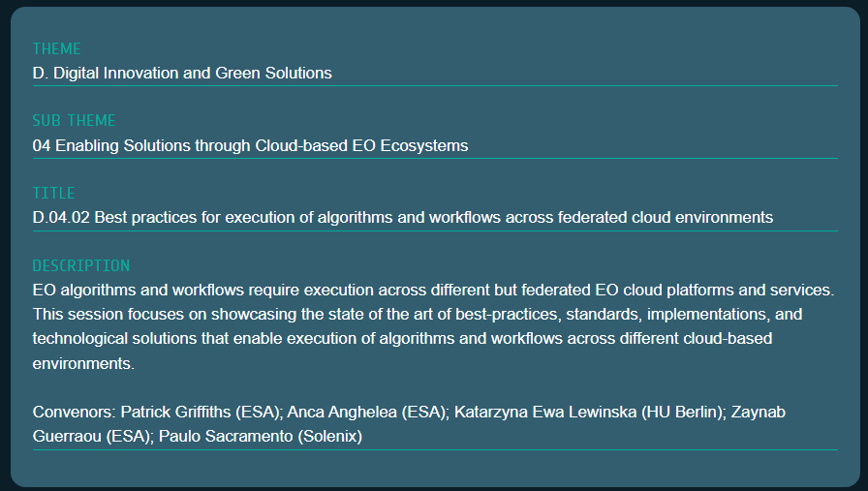The image size is (868, 491).
Task: Click the name 'Zaynab' in the convenors list
Action: (x=759, y=413)
